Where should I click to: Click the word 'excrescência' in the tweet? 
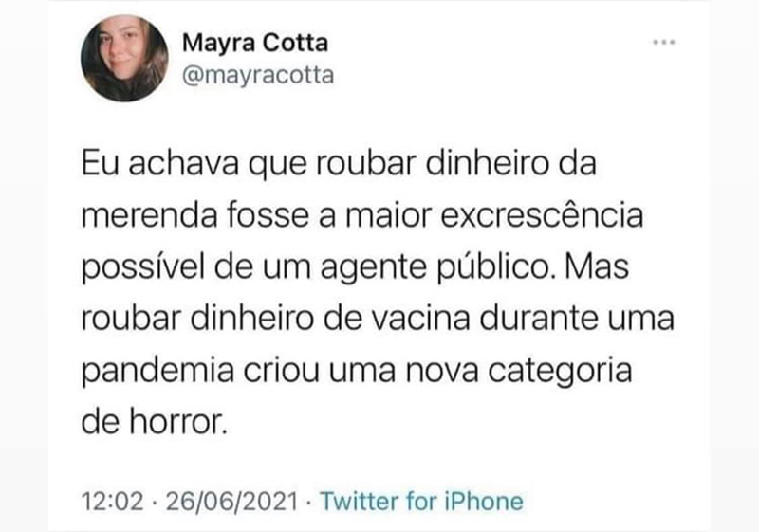tap(542, 215)
